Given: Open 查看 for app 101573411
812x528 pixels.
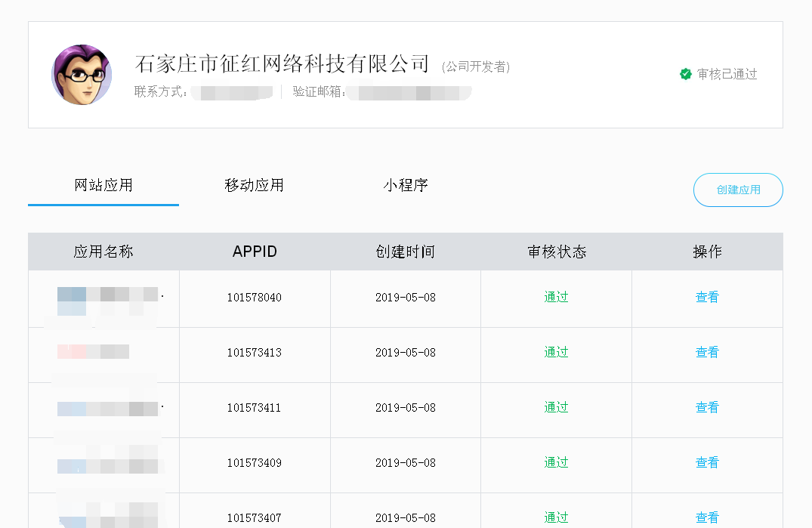Looking at the screenshot, I should (708, 407).
